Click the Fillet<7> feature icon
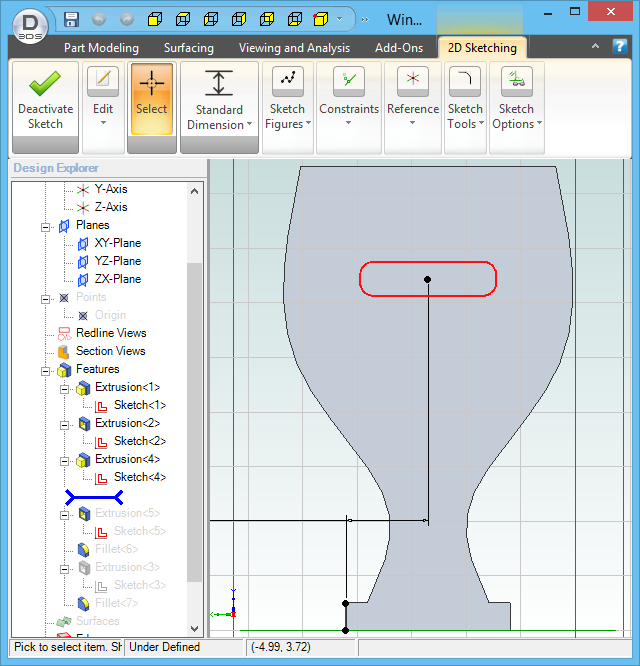 pyautogui.click(x=84, y=604)
